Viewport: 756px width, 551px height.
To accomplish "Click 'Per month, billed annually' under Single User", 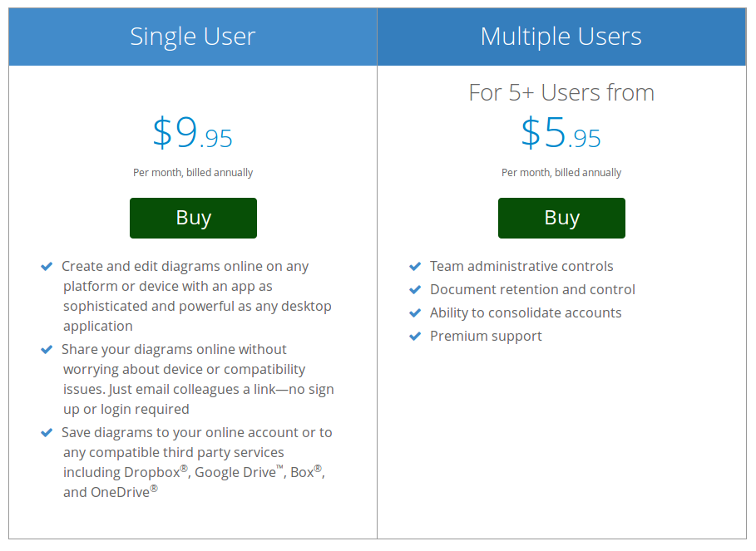I will (x=192, y=172).
